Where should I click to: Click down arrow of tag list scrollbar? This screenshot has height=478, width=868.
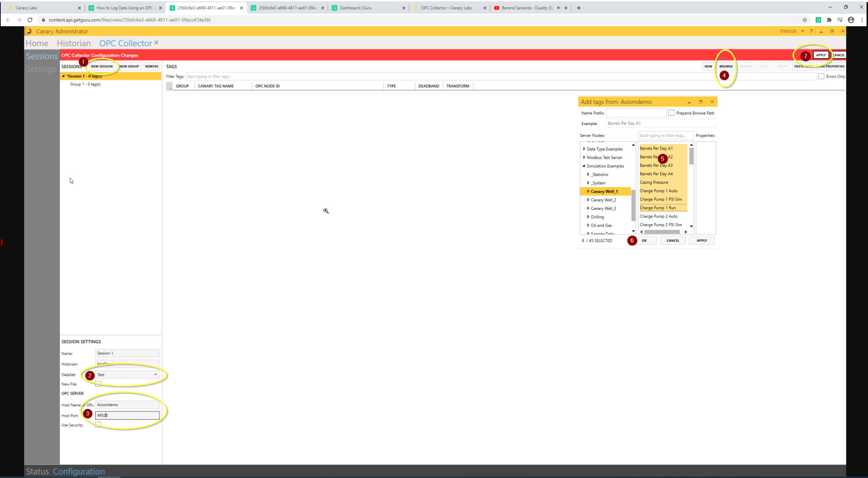691,226
